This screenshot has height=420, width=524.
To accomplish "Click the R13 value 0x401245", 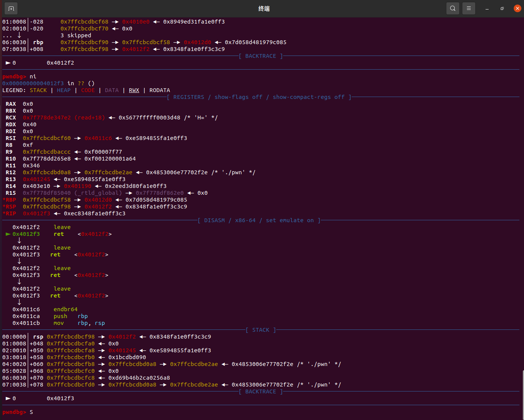I will click(37, 179).
